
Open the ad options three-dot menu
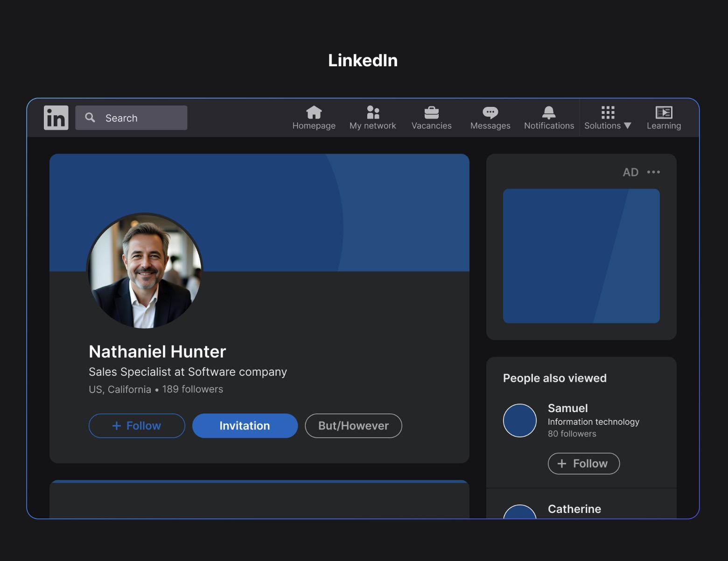[653, 172]
